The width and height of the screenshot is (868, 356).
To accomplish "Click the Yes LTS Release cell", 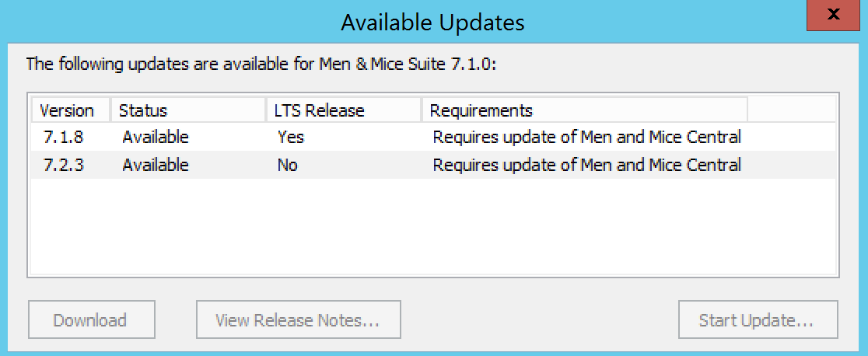I will 291,138.
